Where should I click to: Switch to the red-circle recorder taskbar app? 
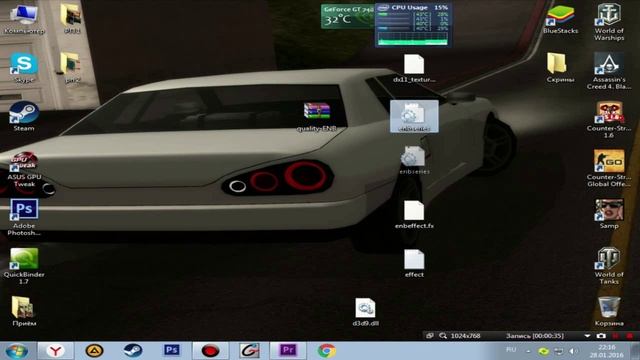coord(210,351)
